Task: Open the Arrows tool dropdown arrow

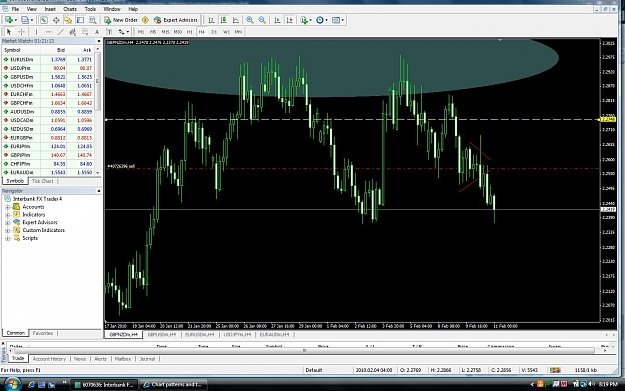Action: 128,32
